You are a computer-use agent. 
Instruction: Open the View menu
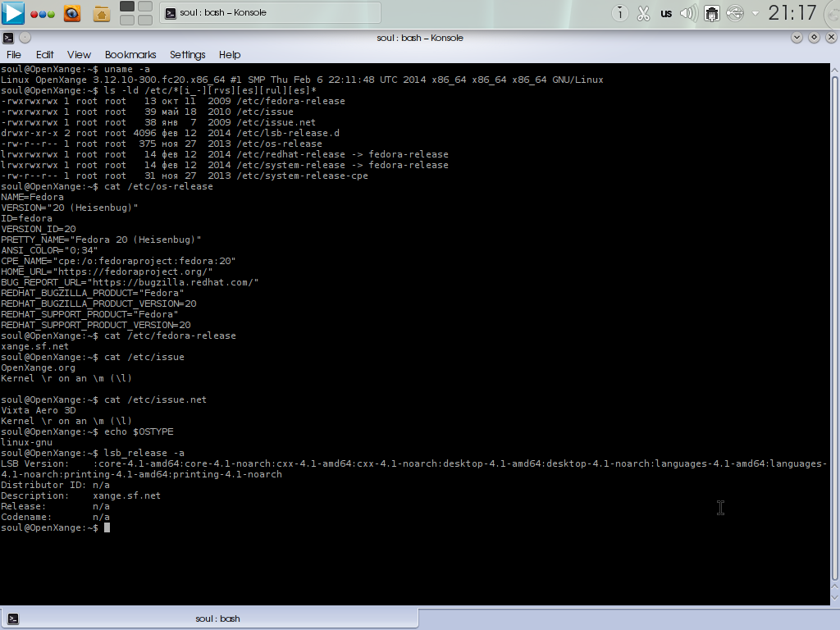click(79, 55)
